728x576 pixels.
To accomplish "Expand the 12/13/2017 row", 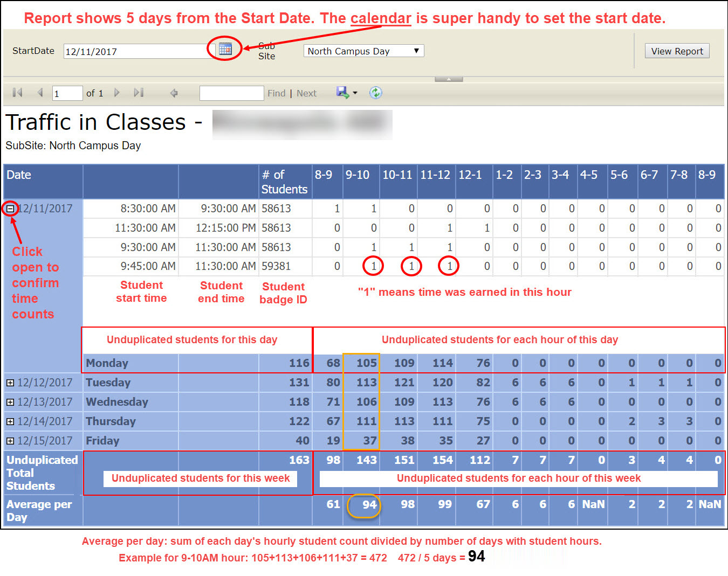I will (9, 402).
